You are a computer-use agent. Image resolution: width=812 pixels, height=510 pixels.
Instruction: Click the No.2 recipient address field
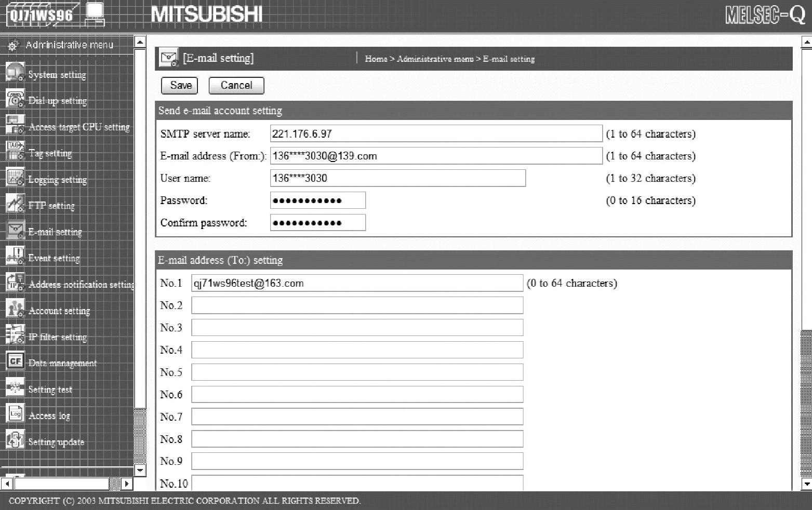[357, 305]
